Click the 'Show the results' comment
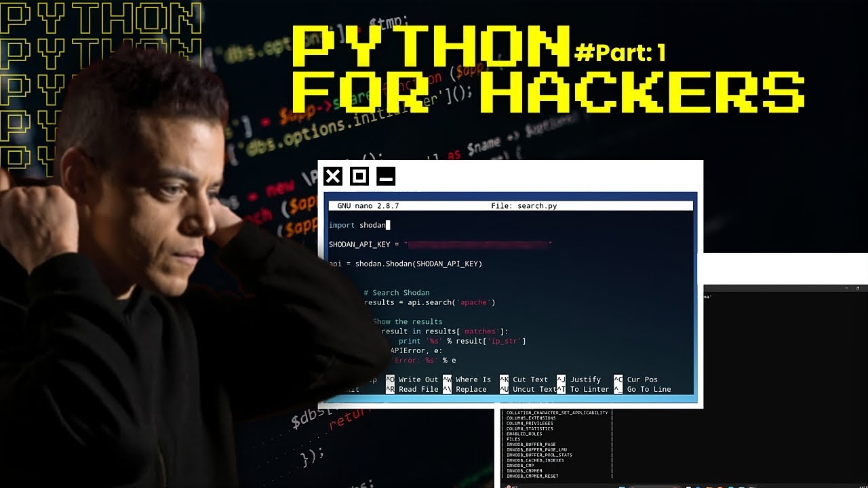 coord(408,322)
